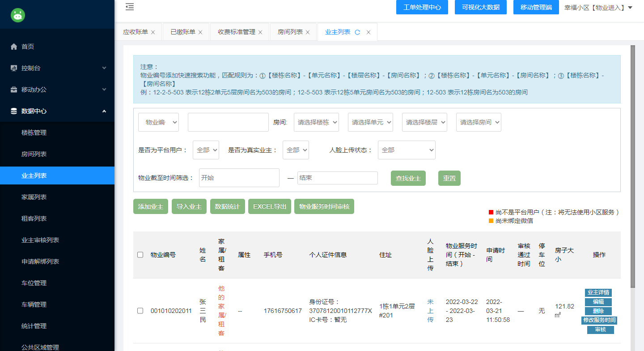Click the green pig logo icon

18,15
